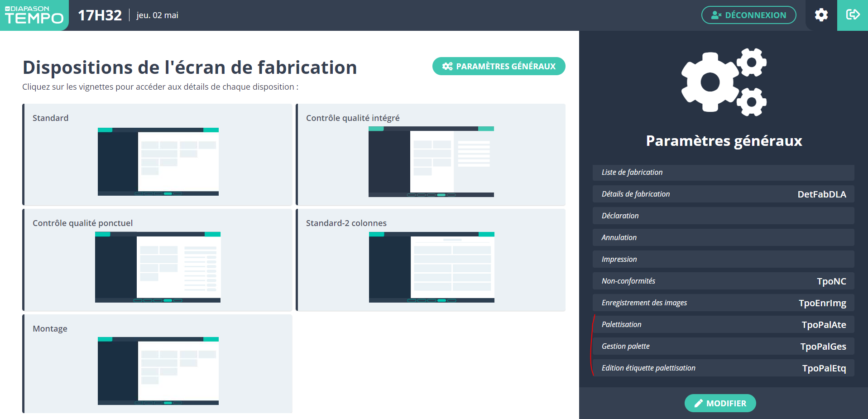Open PARAMÈTRES GÉNÉRAUX button
The image size is (868, 419).
499,66
